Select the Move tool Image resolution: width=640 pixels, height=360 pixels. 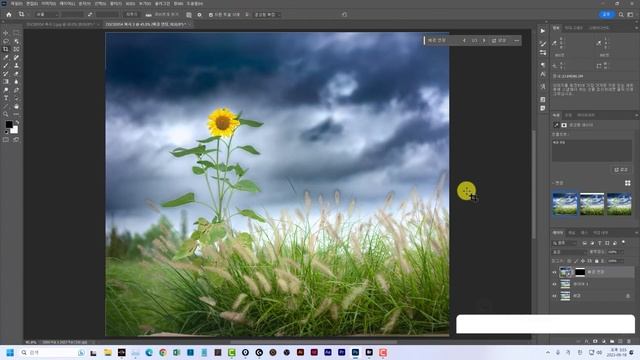[6, 33]
